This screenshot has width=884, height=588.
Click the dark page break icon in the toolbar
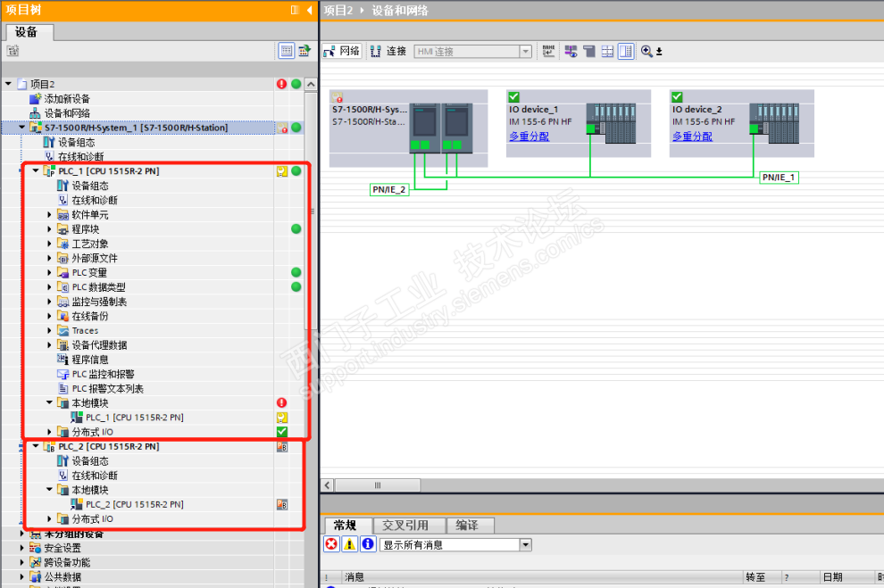coord(589,51)
